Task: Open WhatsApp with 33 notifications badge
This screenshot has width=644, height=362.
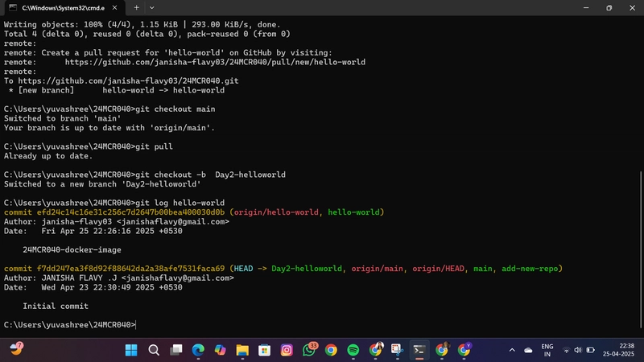Action: [309, 350]
